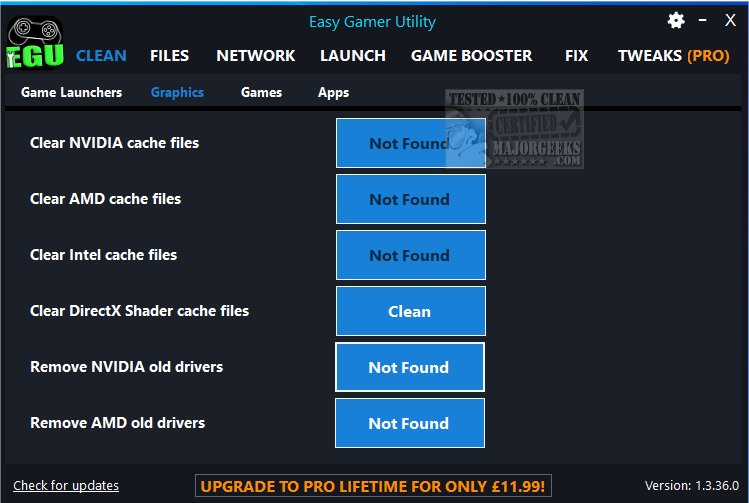Click the Upgrade to Pro Lifetime banner
Viewport: 749px width, 503px height.
point(373,486)
